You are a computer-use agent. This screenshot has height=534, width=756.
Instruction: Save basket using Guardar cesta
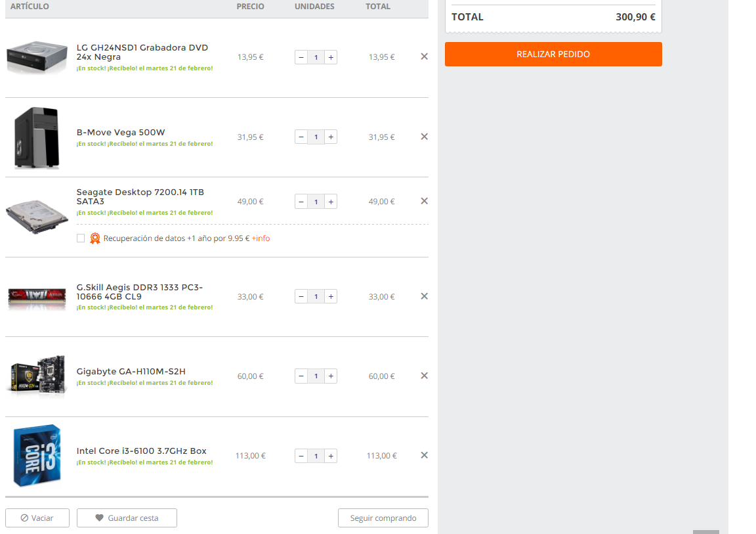[127, 518]
